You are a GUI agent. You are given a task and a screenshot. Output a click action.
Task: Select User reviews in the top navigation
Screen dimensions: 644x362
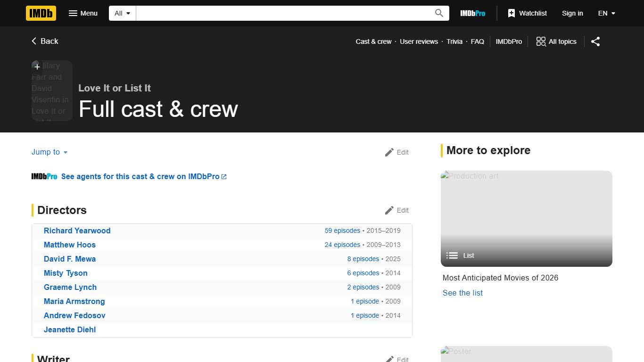pyautogui.click(x=419, y=41)
